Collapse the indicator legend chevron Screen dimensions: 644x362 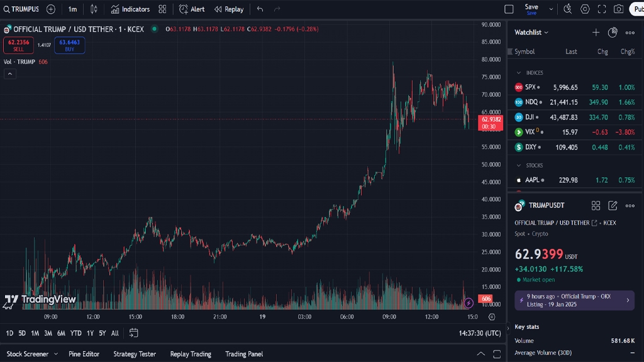(10, 74)
